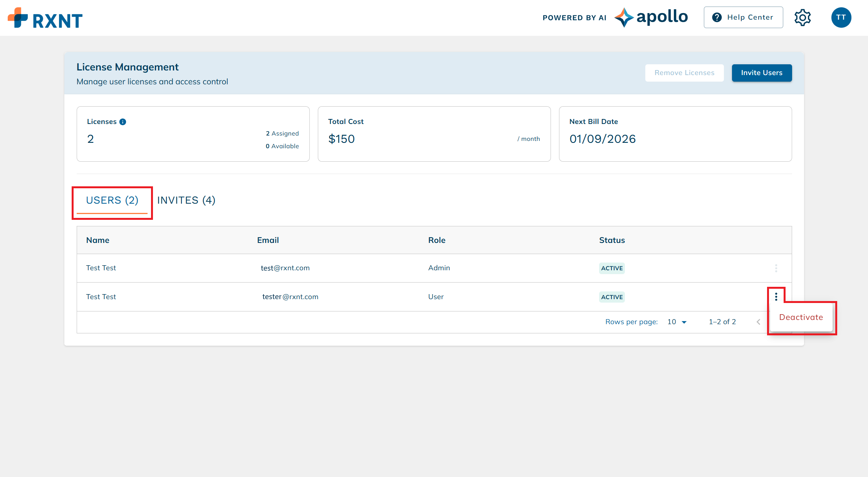Switch to the INVITES tab
868x477 pixels.
click(x=186, y=200)
